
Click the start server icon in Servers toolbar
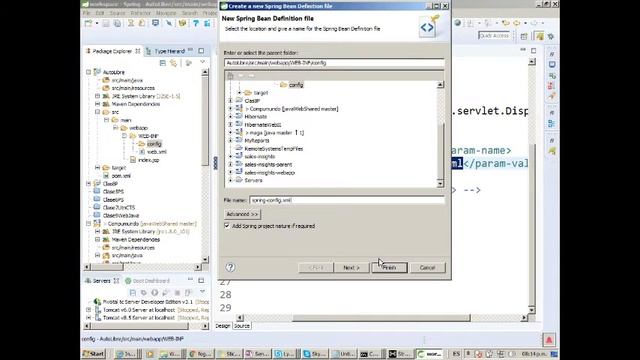pyautogui.click(x=155, y=293)
